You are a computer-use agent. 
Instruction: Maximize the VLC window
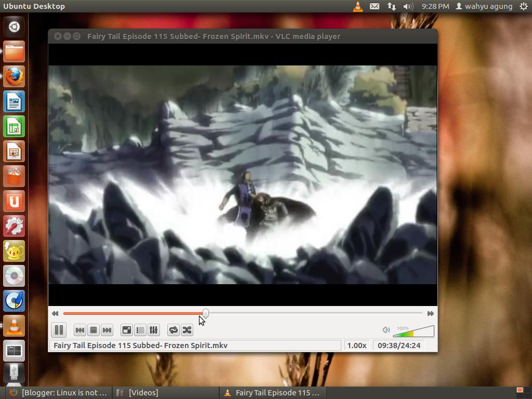77,36
